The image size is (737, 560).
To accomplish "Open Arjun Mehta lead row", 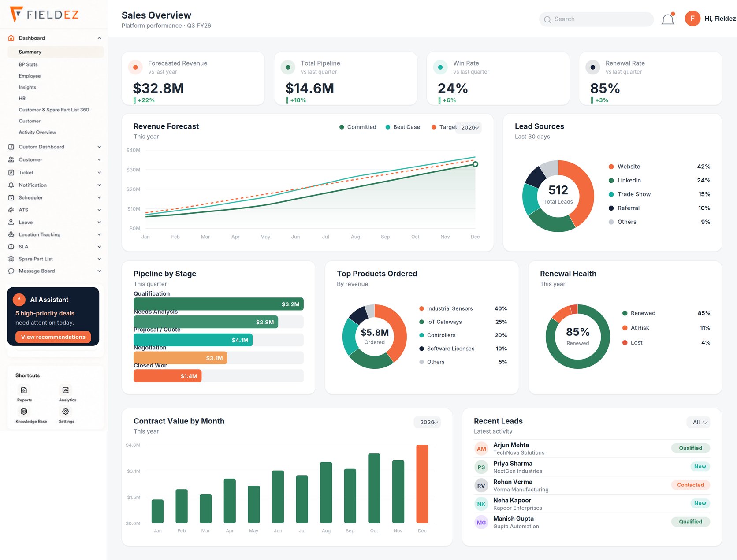I will [592, 449].
